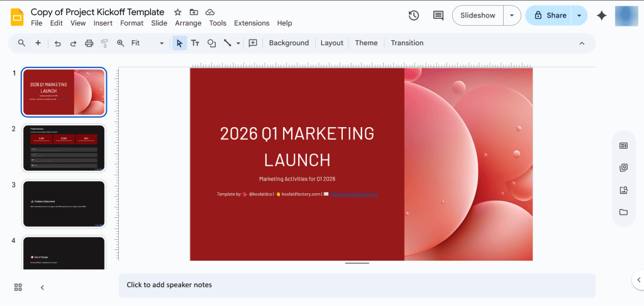
Task: Expand the Share options dropdown arrow
Action: point(579,16)
